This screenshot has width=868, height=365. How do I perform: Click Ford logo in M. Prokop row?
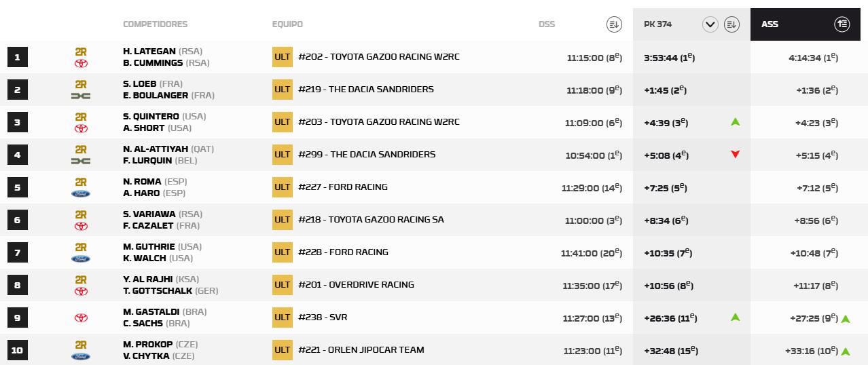coord(81,357)
